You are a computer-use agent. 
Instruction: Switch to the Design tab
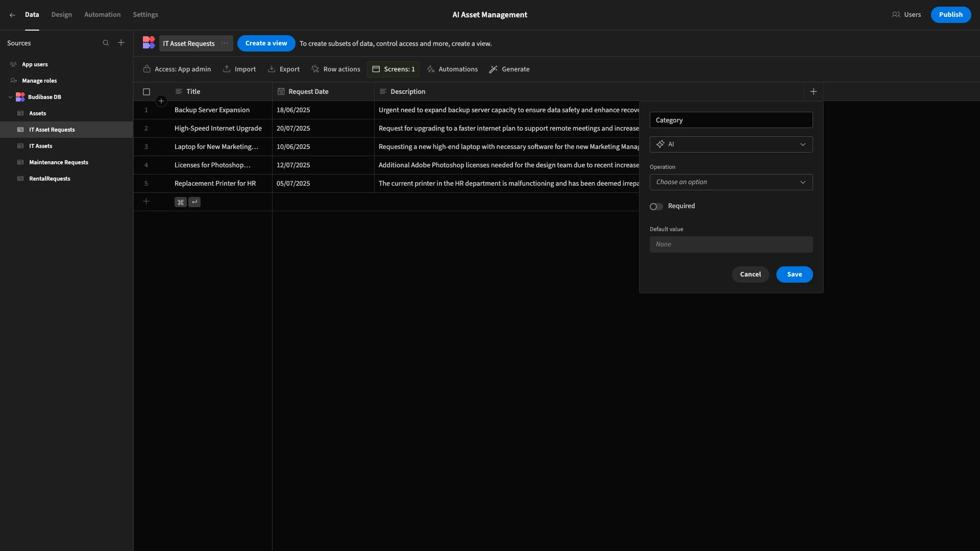(62, 15)
